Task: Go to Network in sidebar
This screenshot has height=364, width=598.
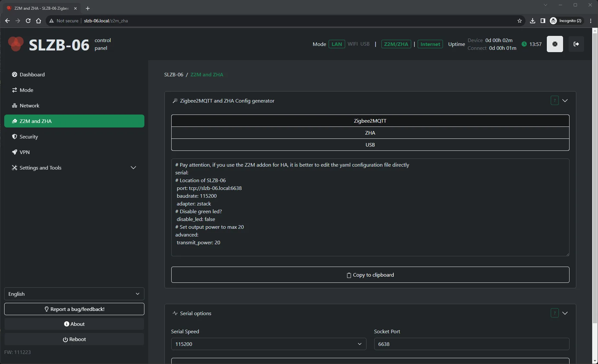Action: pyautogui.click(x=29, y=105)
